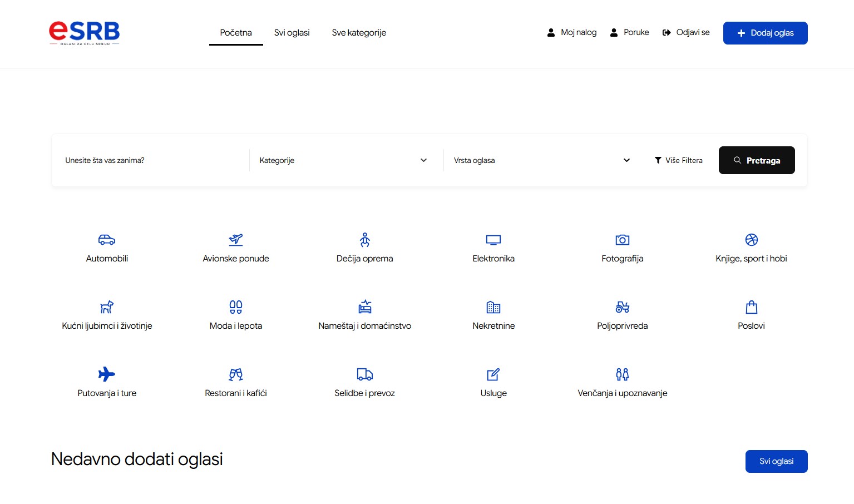Open the Selidbe i prevoz truck icon

[x=365, y=374]
